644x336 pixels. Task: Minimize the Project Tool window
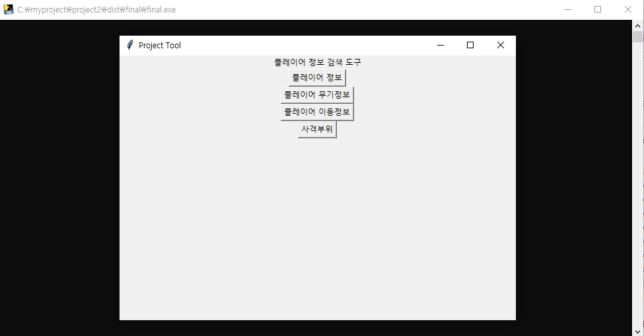(441, 45)
